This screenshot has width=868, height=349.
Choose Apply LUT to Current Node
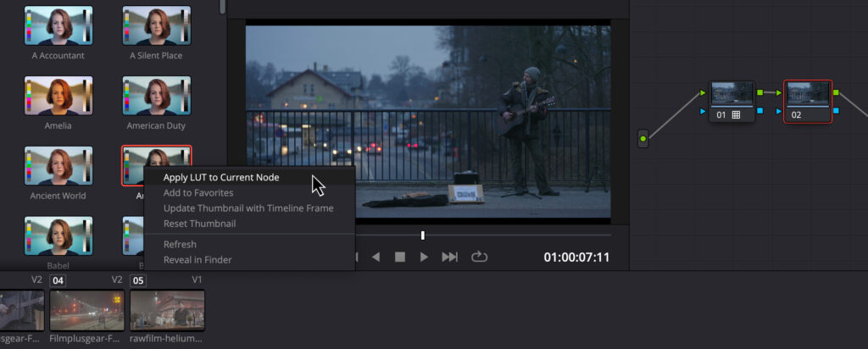click(221, 177)
